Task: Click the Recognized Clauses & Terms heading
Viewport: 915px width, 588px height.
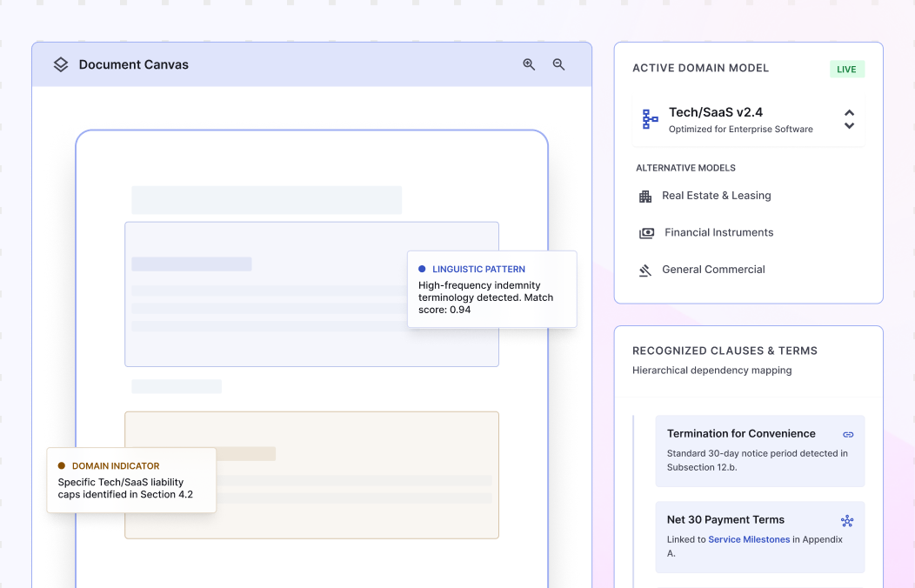Action: [725, 351]
